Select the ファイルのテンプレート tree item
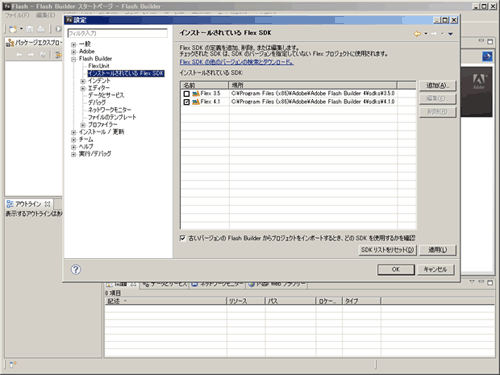This screenshot has height=375, width=500. pos(112,117)
